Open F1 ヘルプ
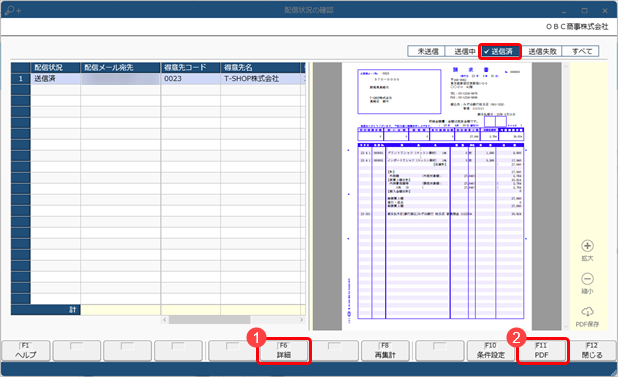This screenshot has width=618, height=377. [x=26, y=351]
